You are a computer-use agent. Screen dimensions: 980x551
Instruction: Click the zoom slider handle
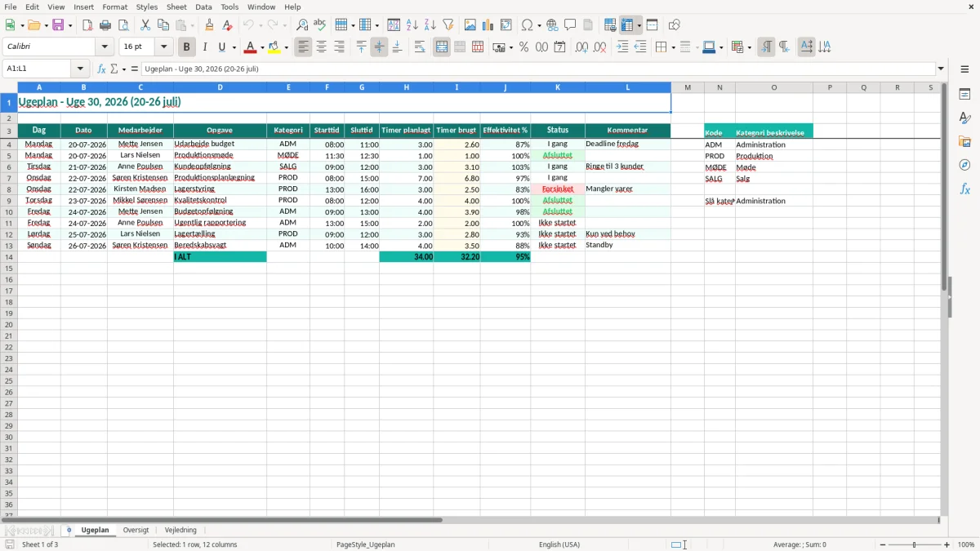pyautogui.click(x=914, y=544)
